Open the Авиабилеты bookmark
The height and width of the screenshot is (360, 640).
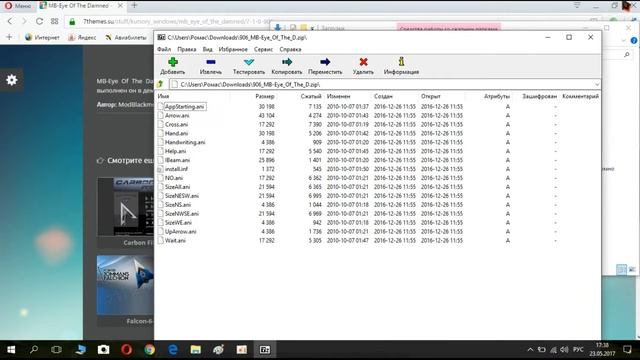(126, 38)
